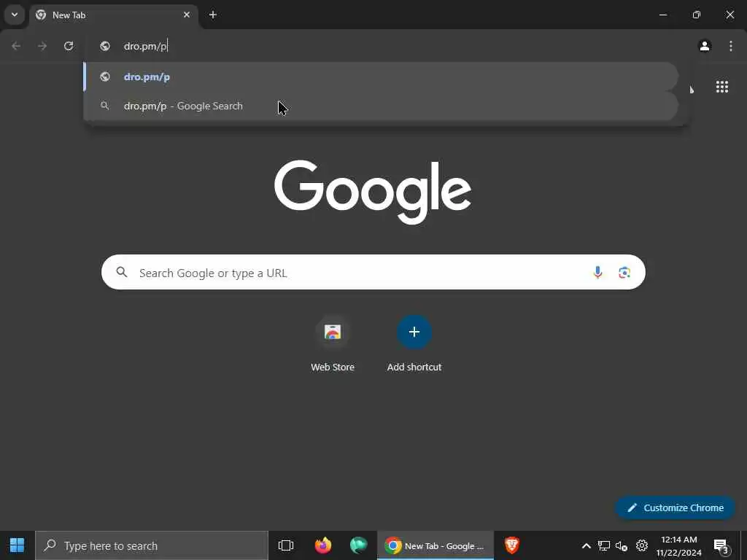
Task: Open the tab search dropdown arrow
Action: [x=15, y=15]
